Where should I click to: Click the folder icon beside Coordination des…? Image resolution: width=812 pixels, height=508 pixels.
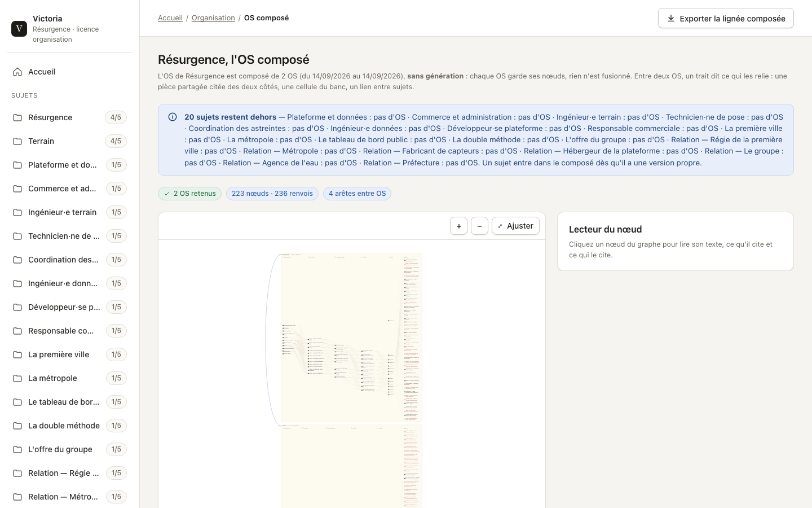[17, 260]
